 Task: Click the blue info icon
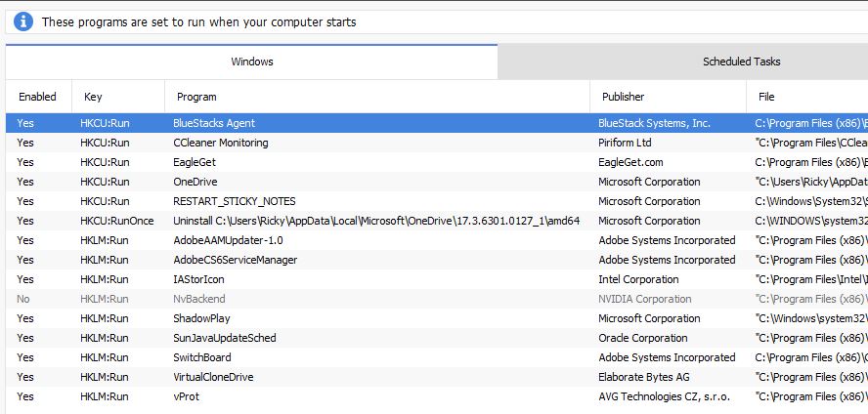click(x=23, y=22)
